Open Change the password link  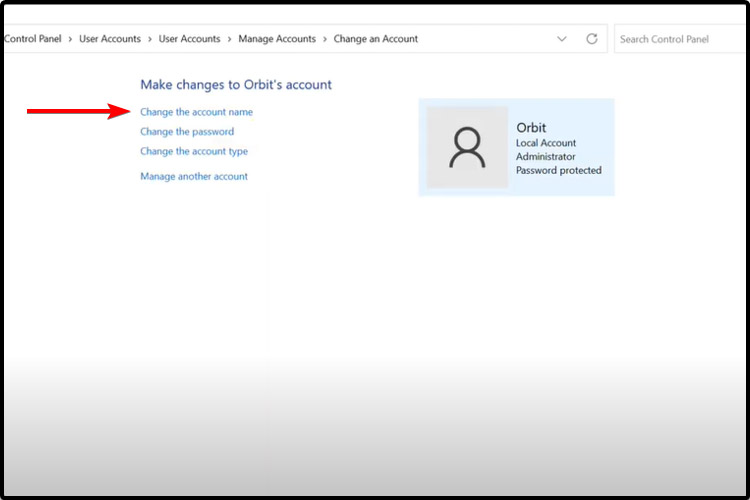pos(187,132)
